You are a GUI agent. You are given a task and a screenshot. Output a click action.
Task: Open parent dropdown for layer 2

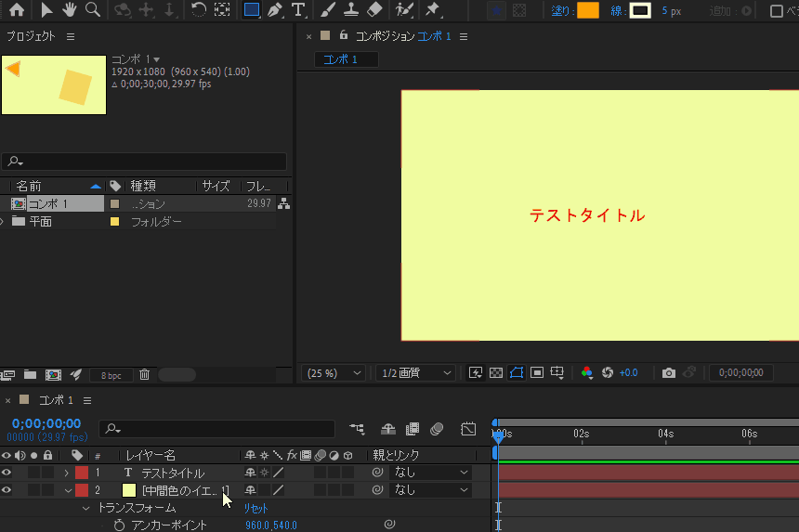click(430, 489)
